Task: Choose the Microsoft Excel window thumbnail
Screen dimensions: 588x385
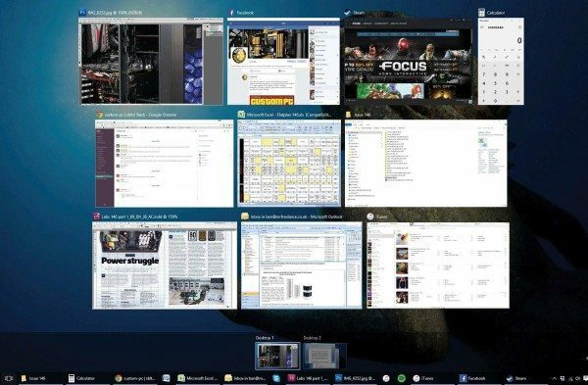Action: click(289, 164)
